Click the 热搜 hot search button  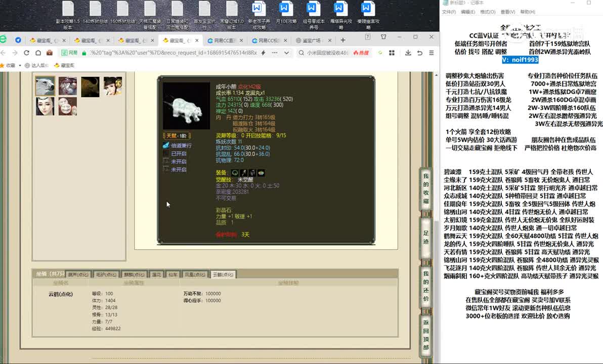(x=361, y=53)
